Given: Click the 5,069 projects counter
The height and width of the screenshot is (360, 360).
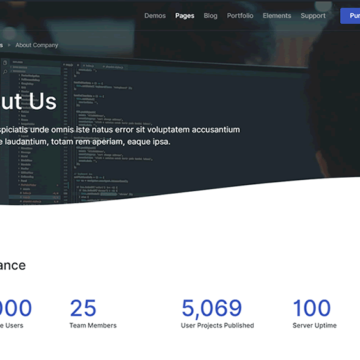Looking at the screenshot, I should 212,308.
